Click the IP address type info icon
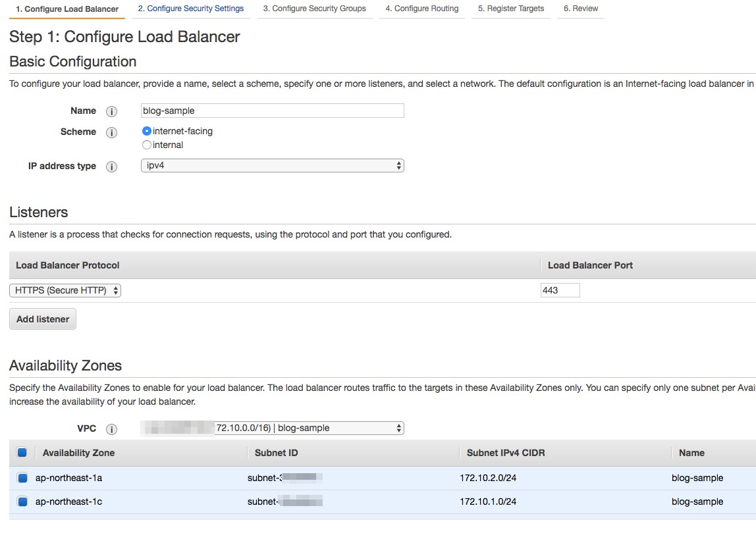The height and width of the screenshot is (539, 756). (x=111, y=166)
